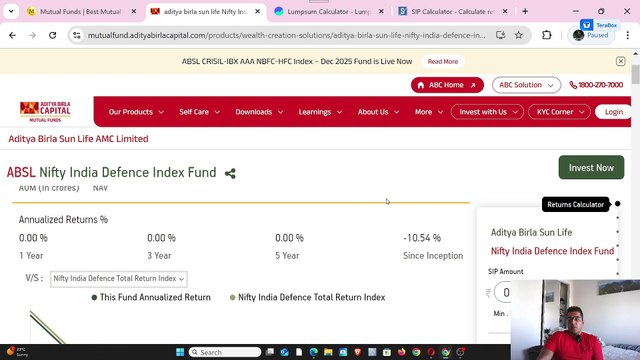Image resolution: width=640 pixels, height=360 pixels.
Task: Switch to the SIP Calculator tab
Action: point(452,11)
